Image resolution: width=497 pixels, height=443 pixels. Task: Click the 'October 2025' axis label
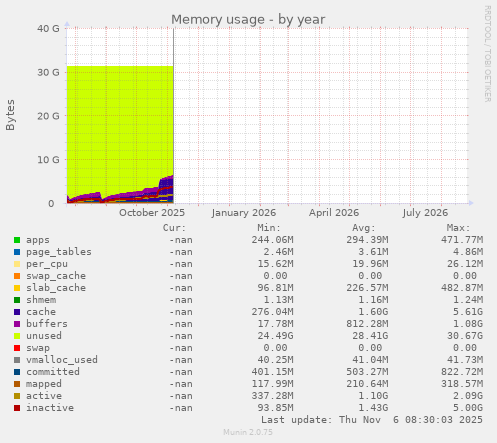tap(152, 213)
